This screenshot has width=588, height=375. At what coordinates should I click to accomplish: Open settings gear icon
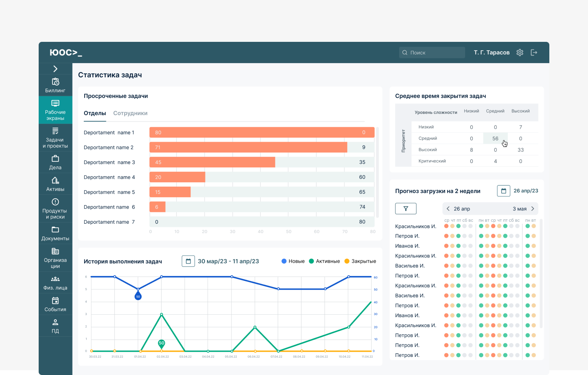520,53
